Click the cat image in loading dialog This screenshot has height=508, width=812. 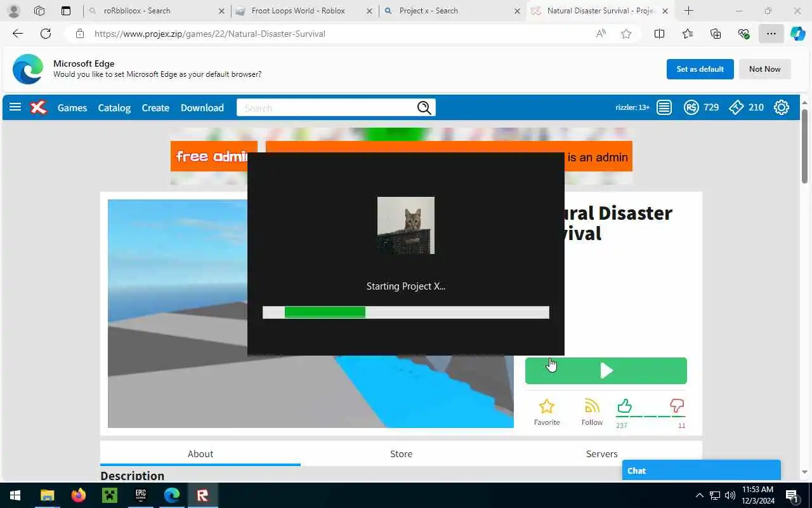406,225
